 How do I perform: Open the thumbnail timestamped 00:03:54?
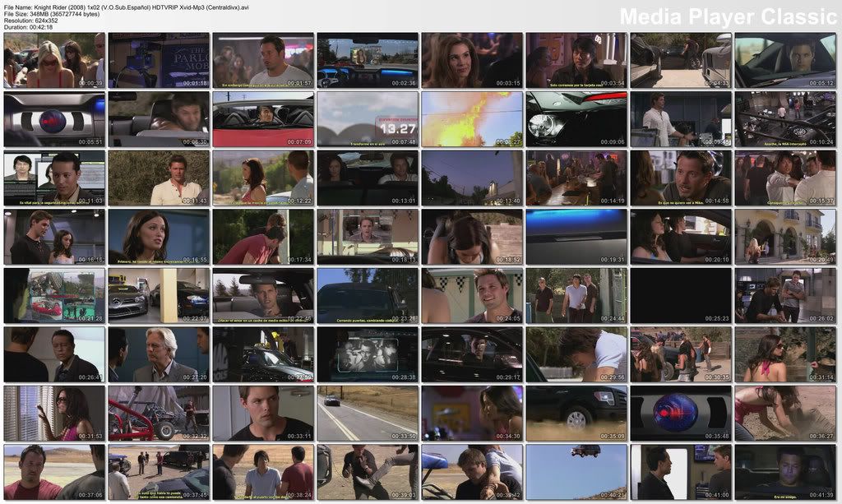[x=576, y=61]
